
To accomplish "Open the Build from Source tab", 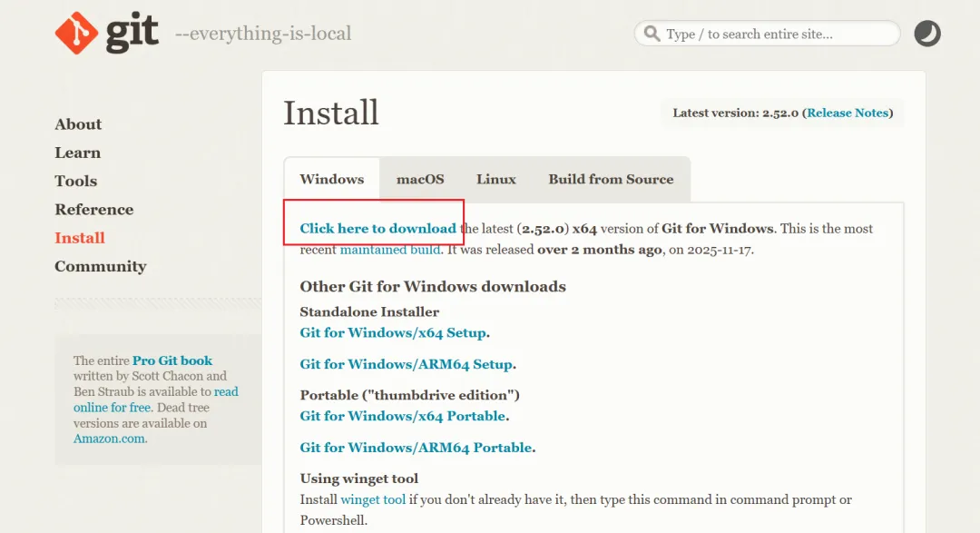I will 612,180.
